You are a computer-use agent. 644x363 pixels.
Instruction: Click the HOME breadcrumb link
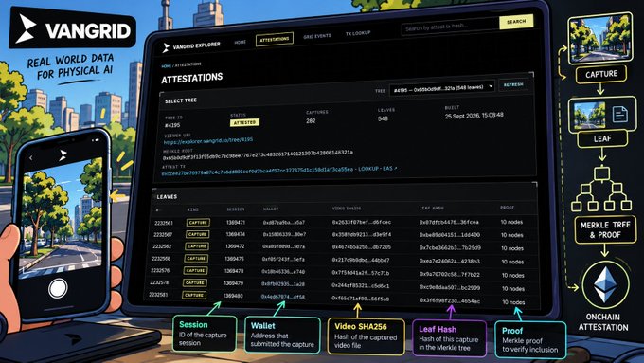click(166, 65)
